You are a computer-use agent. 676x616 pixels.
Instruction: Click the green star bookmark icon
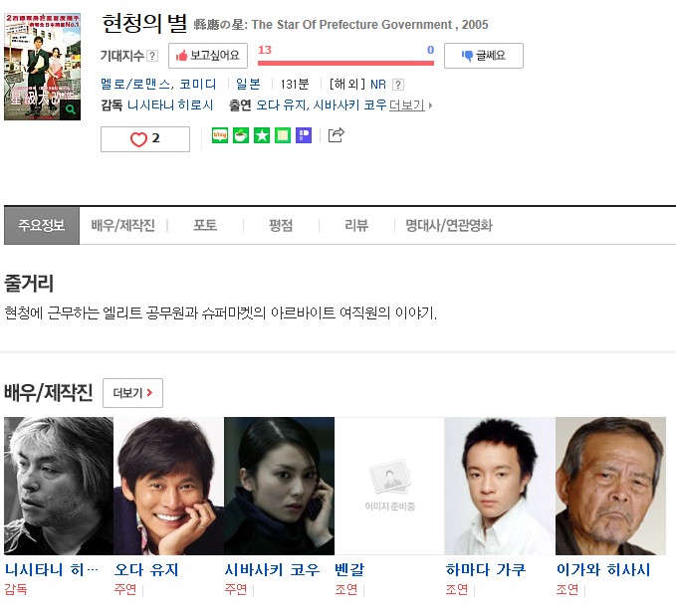pyautogui.click(x=262, y=135)
